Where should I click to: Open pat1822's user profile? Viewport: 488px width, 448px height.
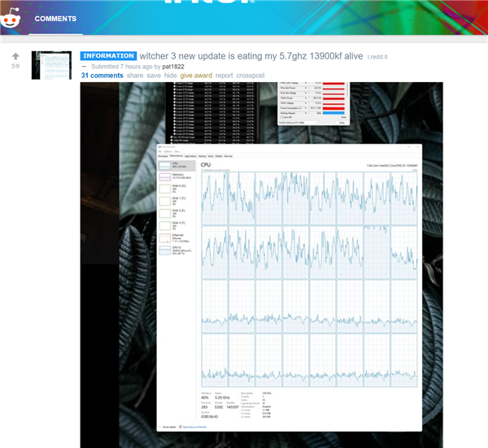(x=173, y=67)
